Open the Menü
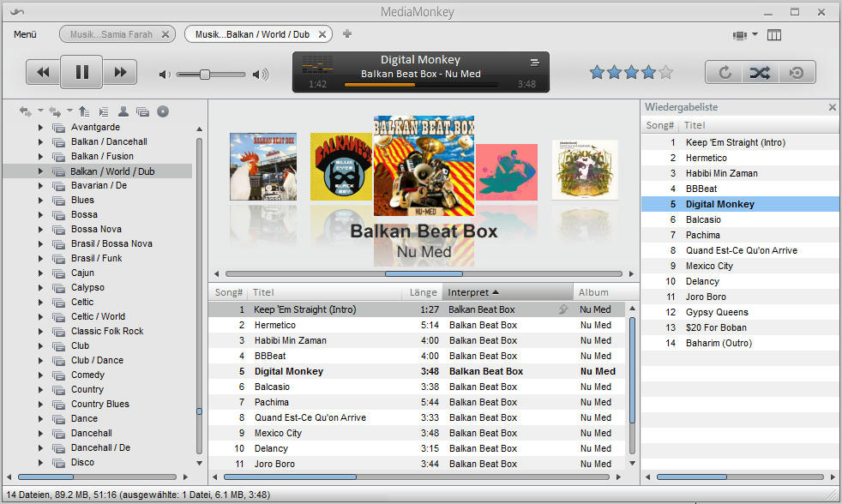This screenshot has height=504, width=842. pos(25,34)
